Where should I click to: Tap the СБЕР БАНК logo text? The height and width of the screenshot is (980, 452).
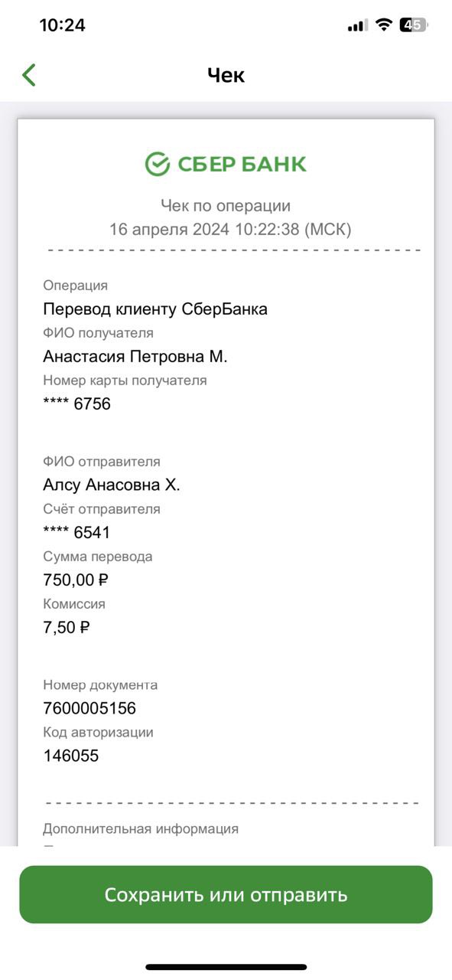pyautogui.click(x=242, y=164)
